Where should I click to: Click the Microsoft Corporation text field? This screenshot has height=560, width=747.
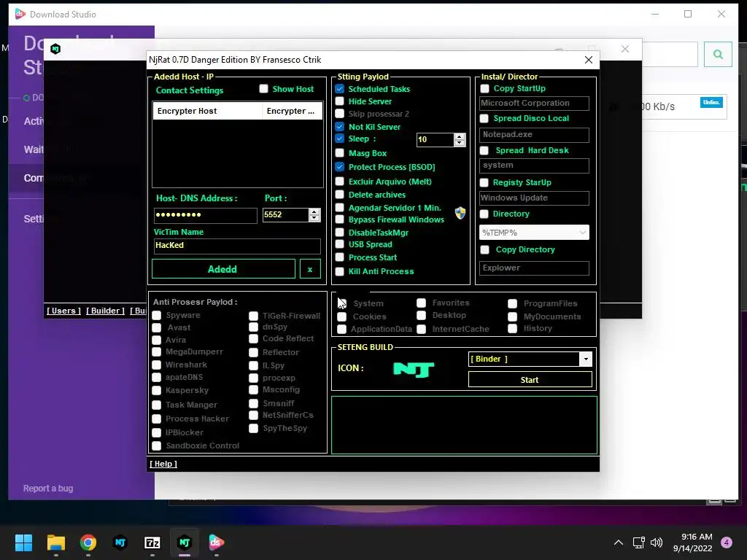tap(534, 104)
